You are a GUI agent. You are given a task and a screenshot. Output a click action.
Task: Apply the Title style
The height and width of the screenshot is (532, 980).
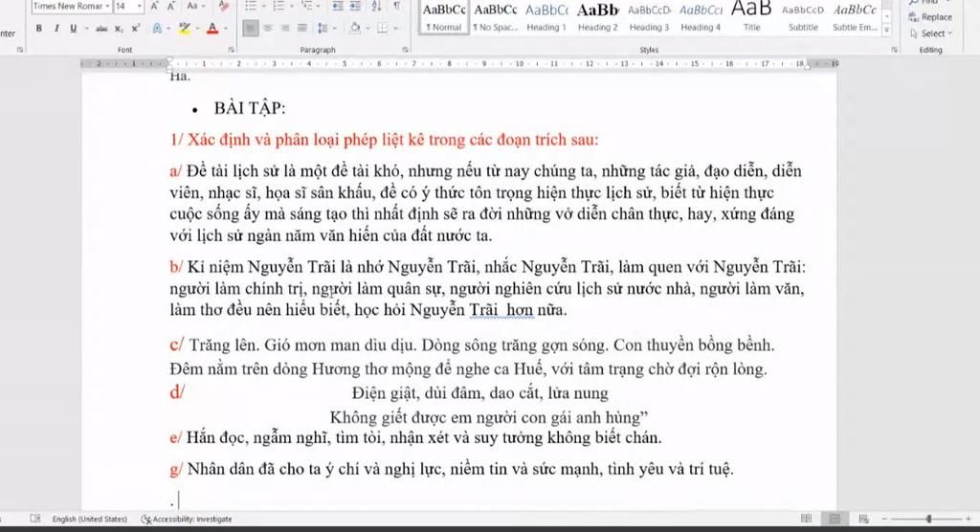tap(752, 17)
